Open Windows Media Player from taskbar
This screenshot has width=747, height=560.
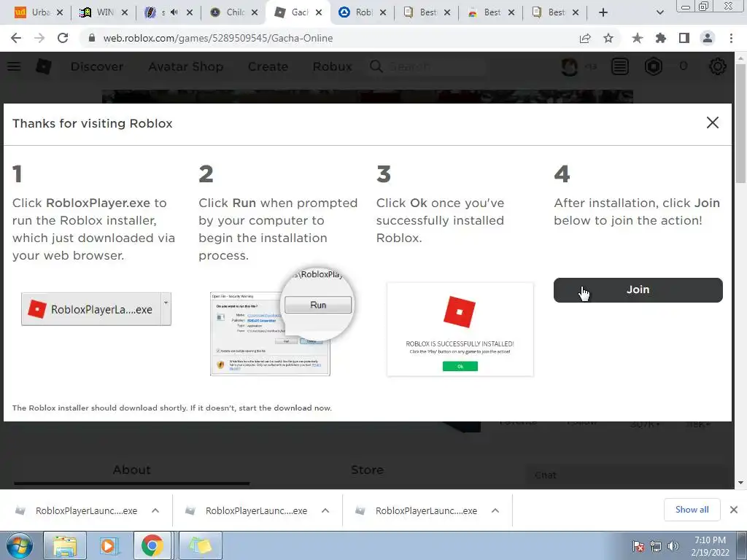[108, 545]
